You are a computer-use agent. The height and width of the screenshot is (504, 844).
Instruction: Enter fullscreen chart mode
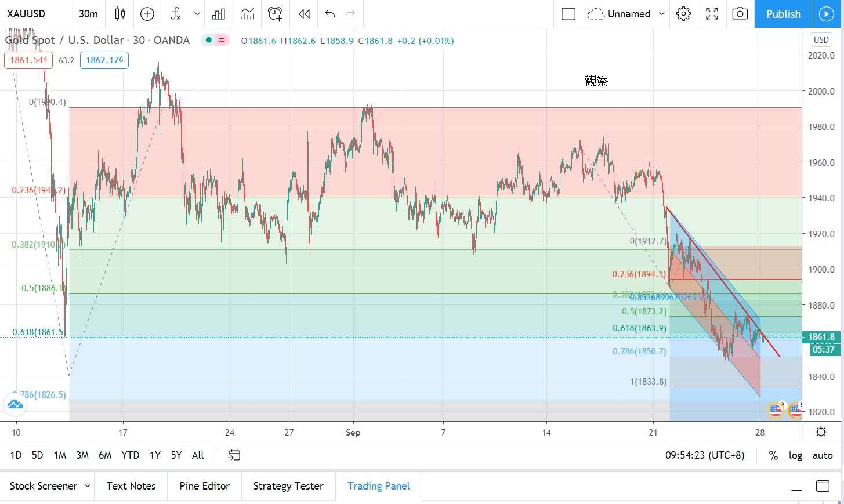pyautogui.click(x=712, y=14)
